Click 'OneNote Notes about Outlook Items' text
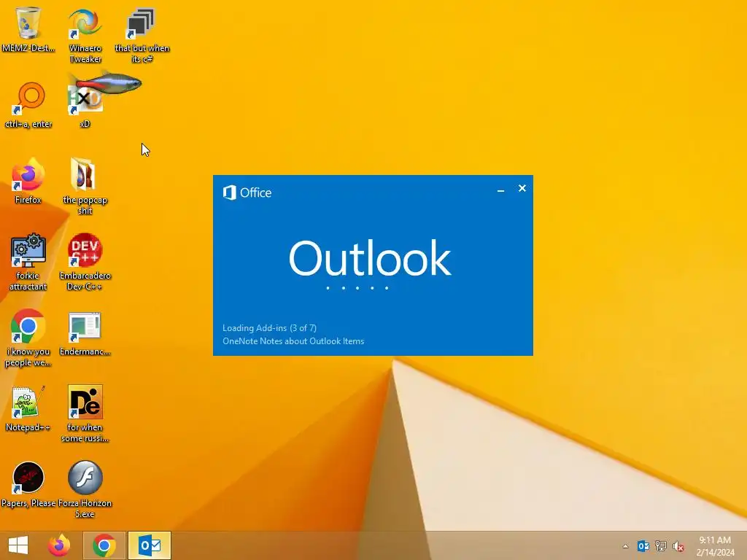The height and width of the screenshot is (560, 747). pos(293,341)
